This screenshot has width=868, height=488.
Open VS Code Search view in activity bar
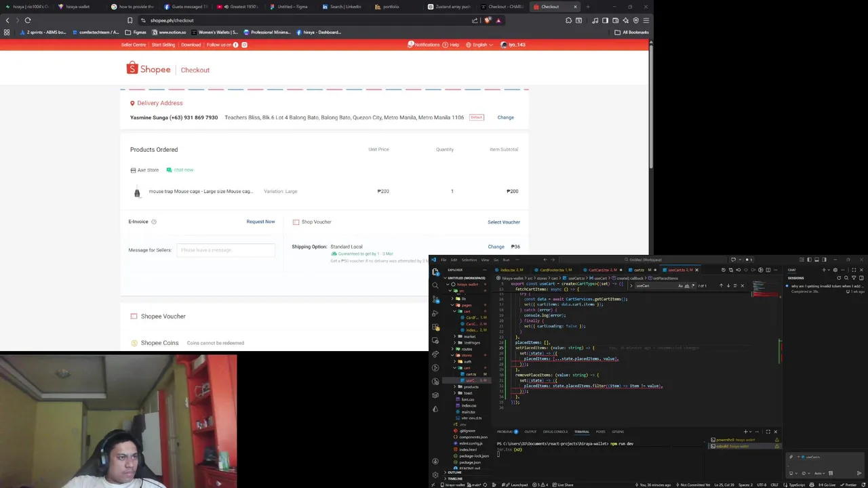[435, 285]
